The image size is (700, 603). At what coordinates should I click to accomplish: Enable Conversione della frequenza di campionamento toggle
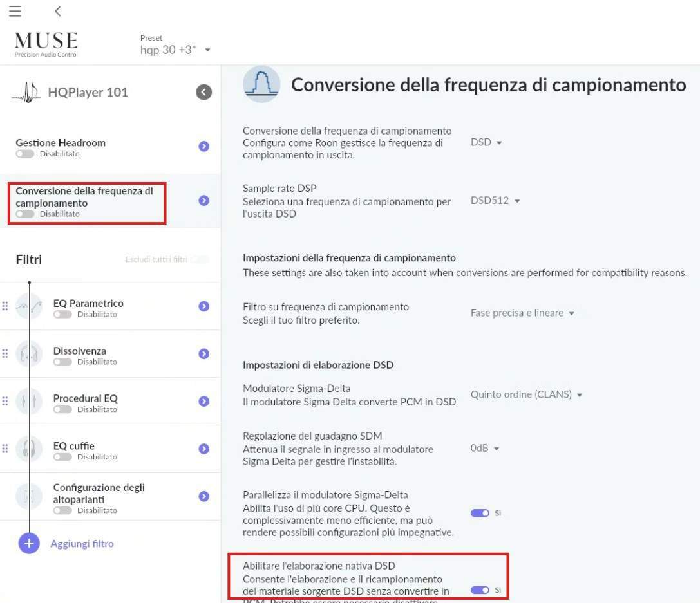(x=25, y=214)
